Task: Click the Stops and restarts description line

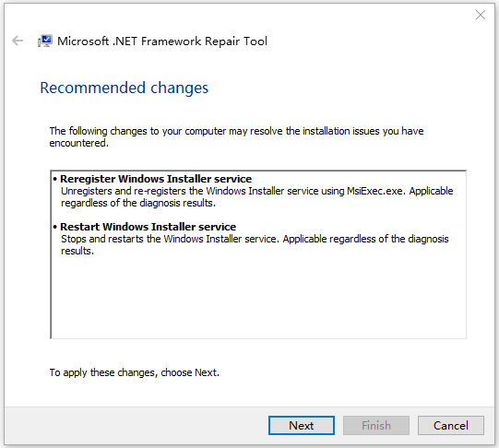Action: 255,239
